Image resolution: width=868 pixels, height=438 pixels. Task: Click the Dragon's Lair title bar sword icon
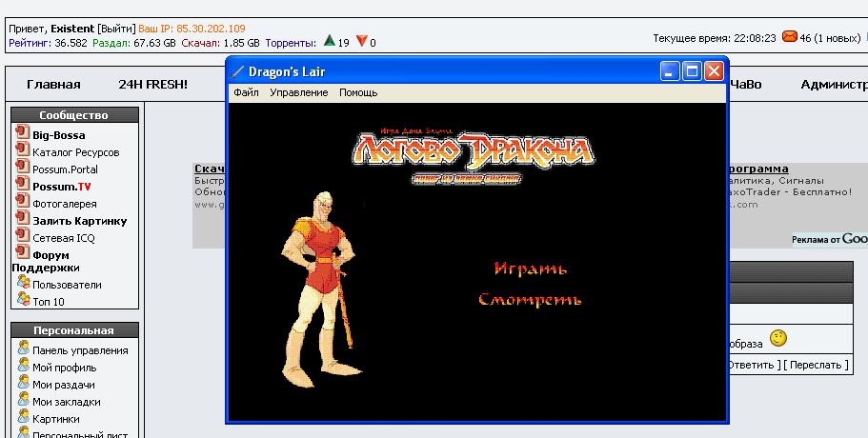point(237,72)
